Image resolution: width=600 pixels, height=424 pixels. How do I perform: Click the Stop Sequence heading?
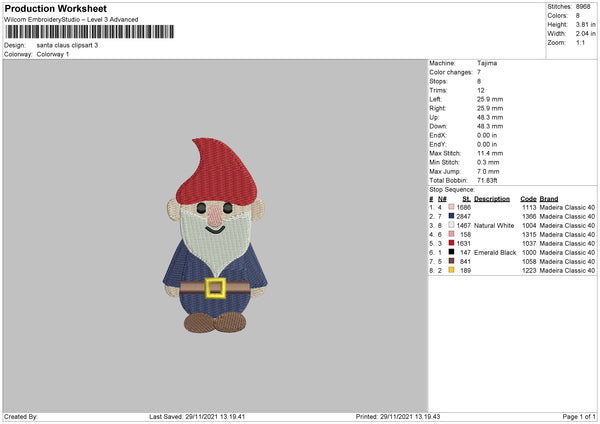(x=452, y=188)
